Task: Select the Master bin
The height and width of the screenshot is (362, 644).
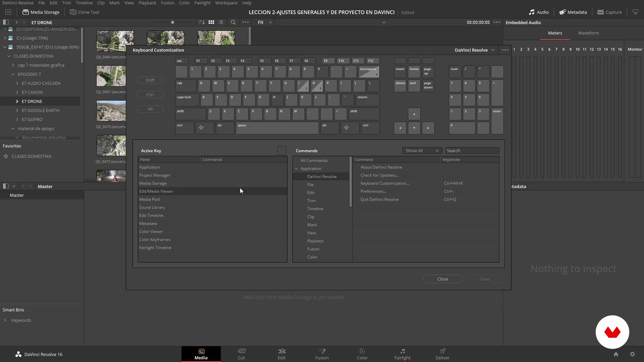Action: (42, 195)
